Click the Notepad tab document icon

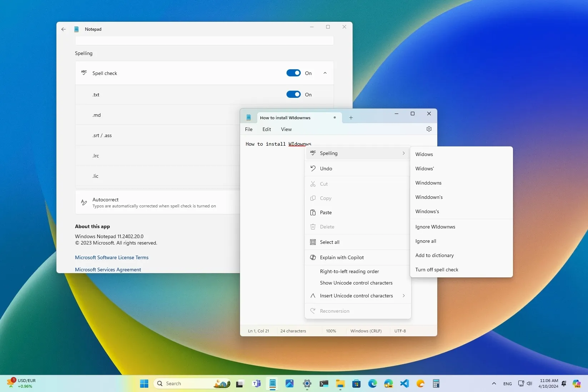(249, 117)
